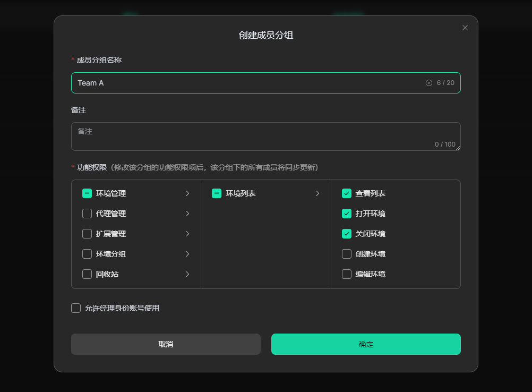
Task: Expand 代理管理 using its chevron arrow
Action: click(187, 214)
